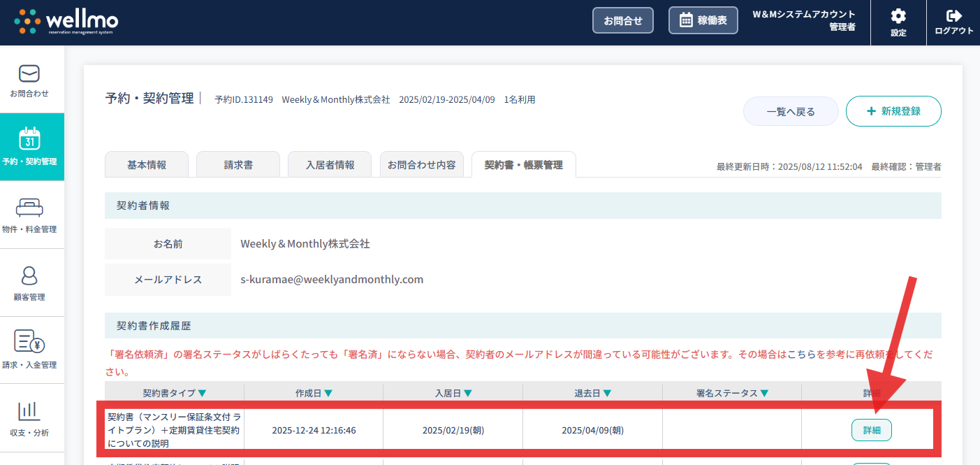Switch to the 基本情報 tab
980x465 pixels.
(147, 165)
